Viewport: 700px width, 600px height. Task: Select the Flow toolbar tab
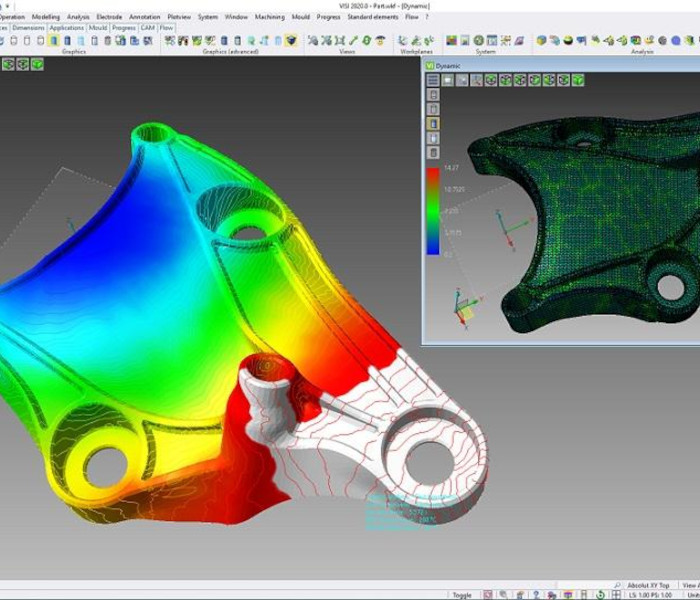[x=166, y=28]
